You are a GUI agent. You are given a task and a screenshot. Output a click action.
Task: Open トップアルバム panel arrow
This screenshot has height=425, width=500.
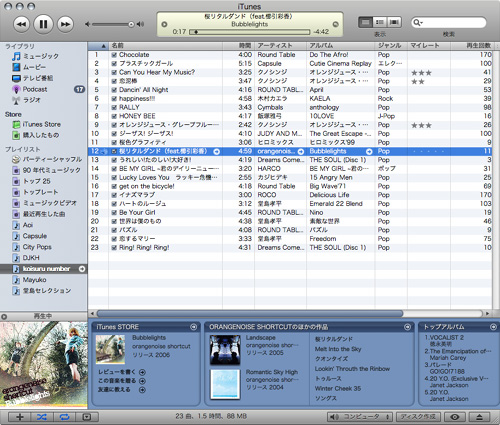(x=493, y=327)
